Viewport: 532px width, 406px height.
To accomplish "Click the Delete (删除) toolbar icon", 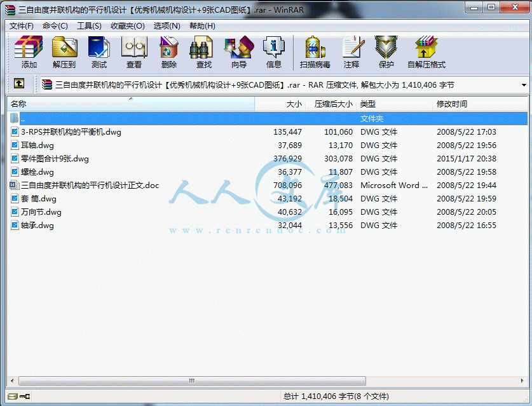I will [169, 47].
